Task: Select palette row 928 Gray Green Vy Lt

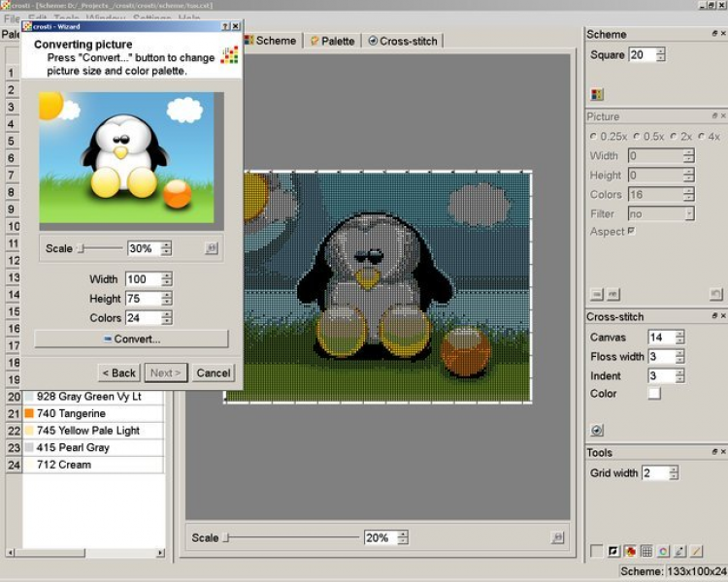Action: pos(94,397)
